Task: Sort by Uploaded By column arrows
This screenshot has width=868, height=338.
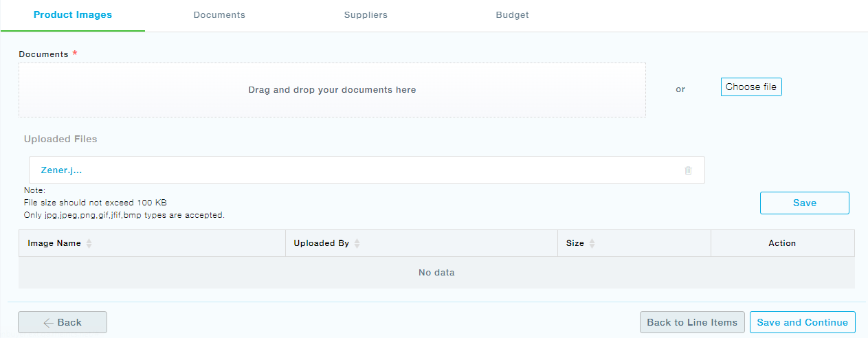Action: point(357,243)
